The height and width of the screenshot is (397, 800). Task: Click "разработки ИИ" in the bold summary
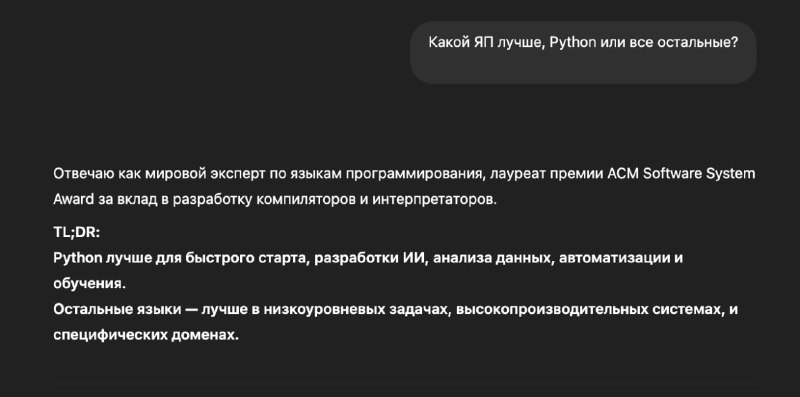pos(370,258)
